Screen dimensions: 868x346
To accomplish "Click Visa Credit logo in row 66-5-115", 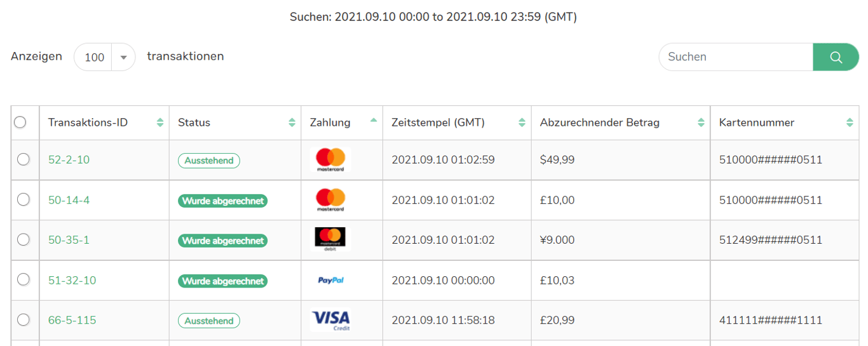I will coord(330,320).
